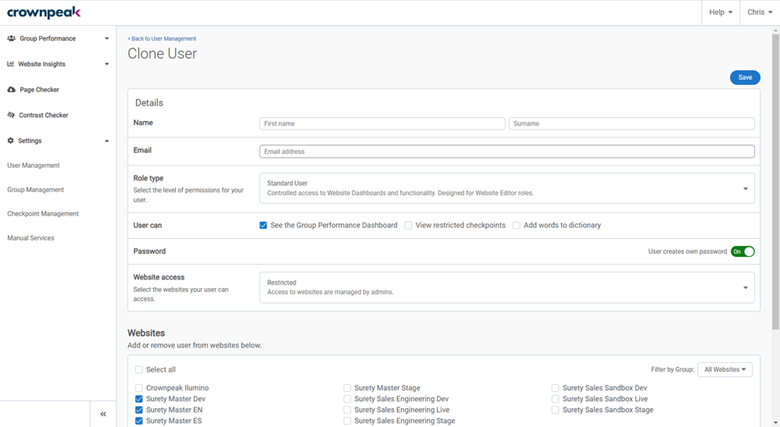The height and width of the screenshot is (427, 780).
Task: Click the Save button
Action: click(745, 78)
